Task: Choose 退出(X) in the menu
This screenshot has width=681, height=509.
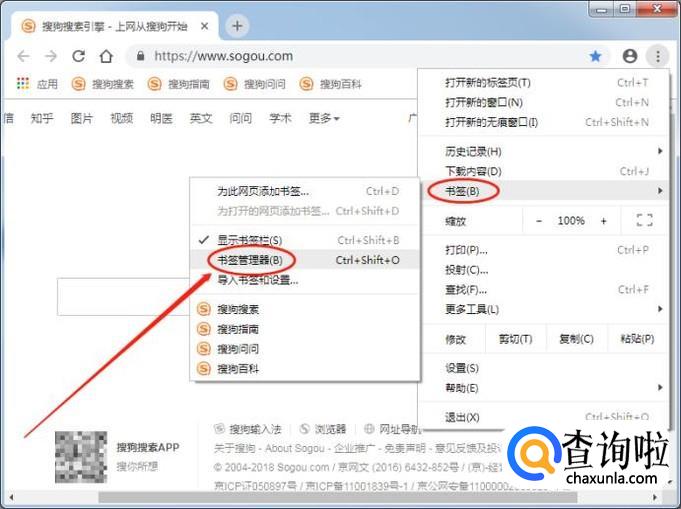Action: [x=545, y=417]
